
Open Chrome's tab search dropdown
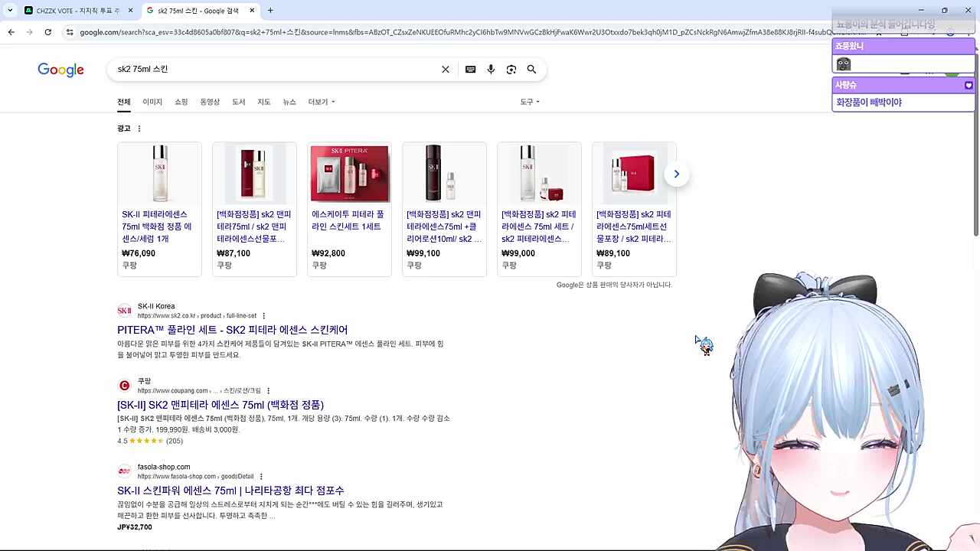pos(10,11)
